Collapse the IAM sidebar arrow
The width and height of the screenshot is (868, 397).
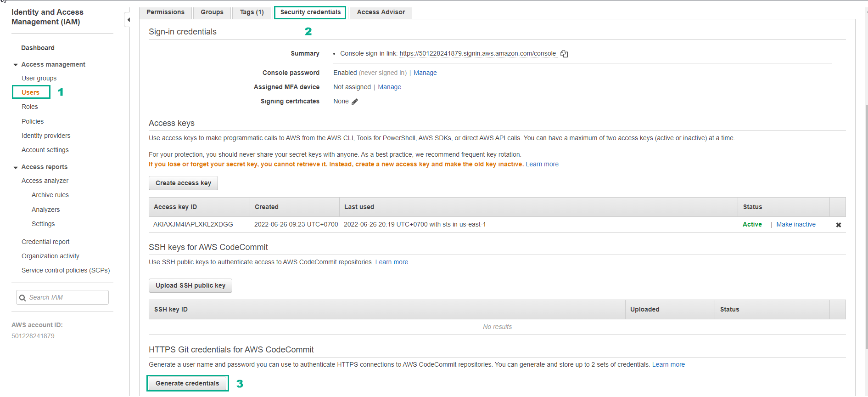point(128,20)
